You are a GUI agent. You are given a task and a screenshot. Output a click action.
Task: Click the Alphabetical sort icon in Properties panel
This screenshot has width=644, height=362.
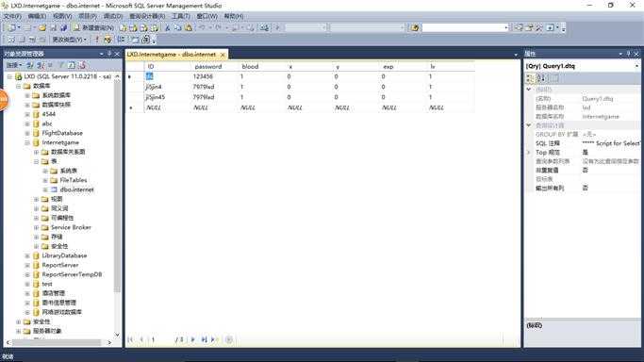541,78
